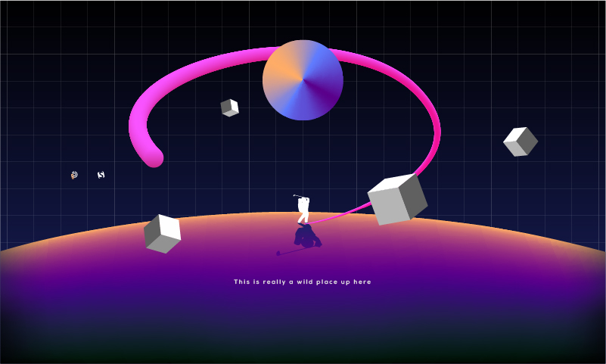The image size is (606, 364).
Task: Click the raised golf club above the astronaut
Action: click(x=297, y=196)
